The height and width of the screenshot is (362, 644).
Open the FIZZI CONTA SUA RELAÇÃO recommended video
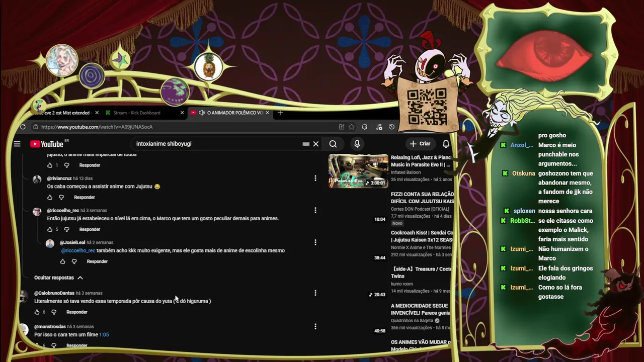pyautogui.click(x=423, y=198)
